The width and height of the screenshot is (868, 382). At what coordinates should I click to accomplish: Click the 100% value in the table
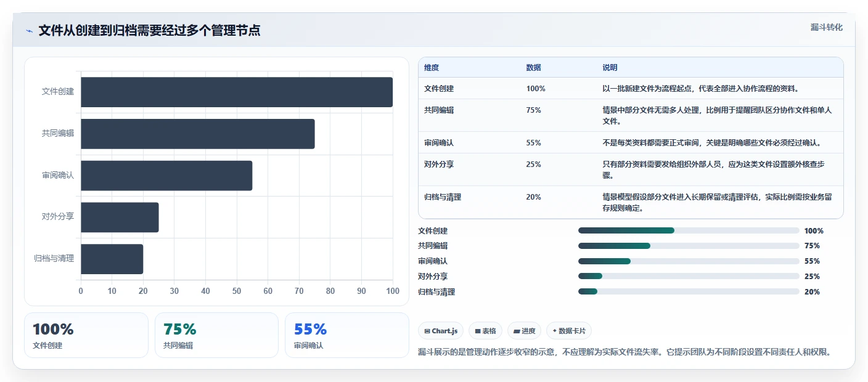pos(536,89)
